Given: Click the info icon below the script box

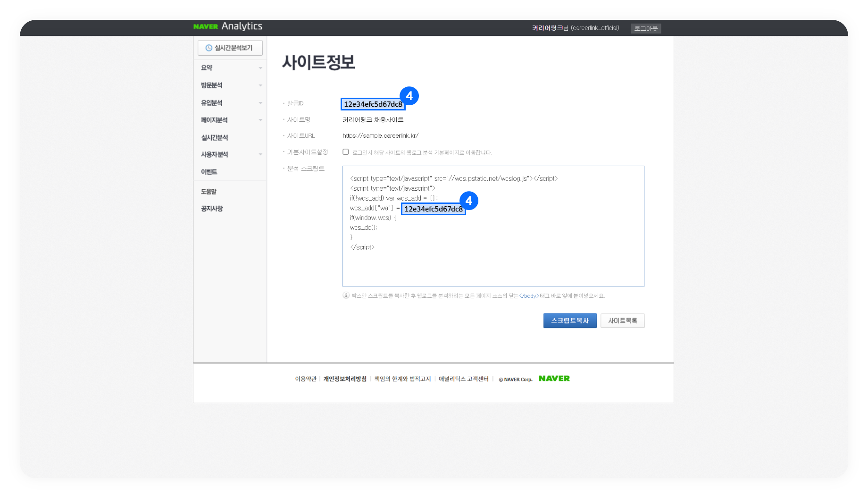Looking at the screenshot, I should [x=346, y=295].
